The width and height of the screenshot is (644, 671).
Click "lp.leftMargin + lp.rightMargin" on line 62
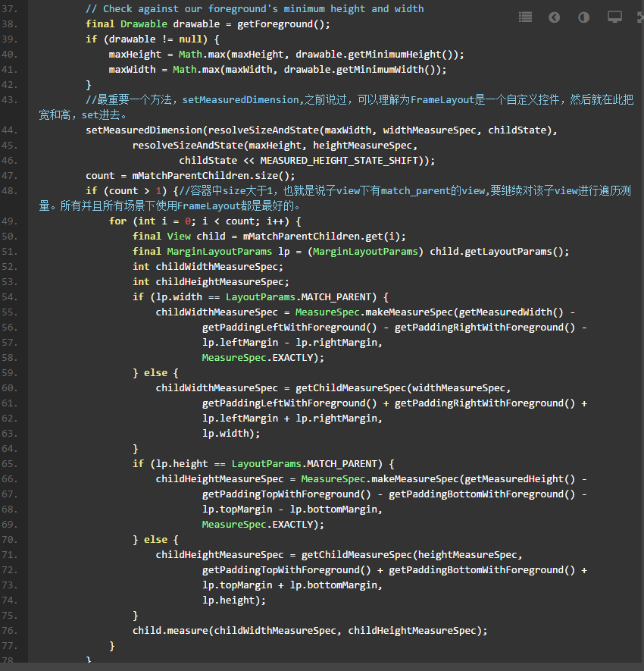[289, 419]
